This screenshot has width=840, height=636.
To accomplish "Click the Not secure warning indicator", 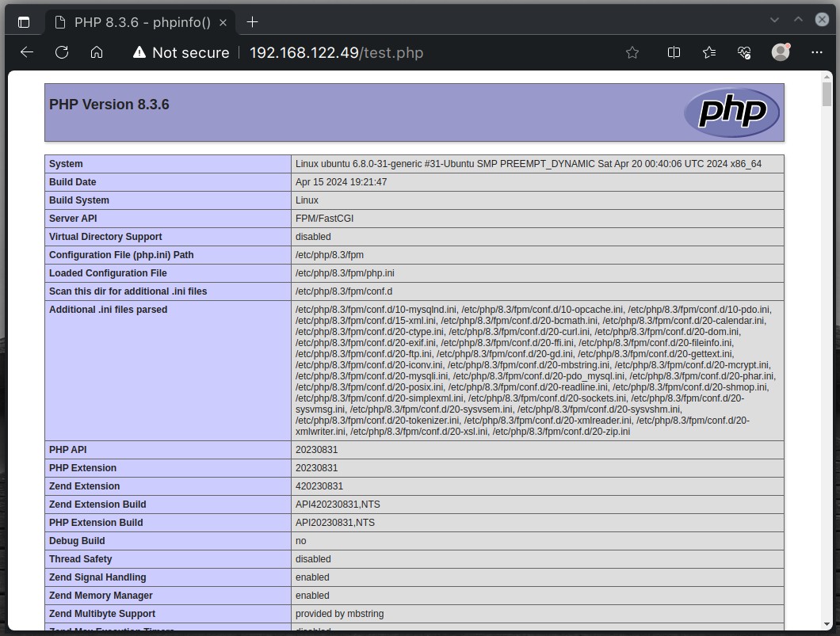I will pos(181,52).
